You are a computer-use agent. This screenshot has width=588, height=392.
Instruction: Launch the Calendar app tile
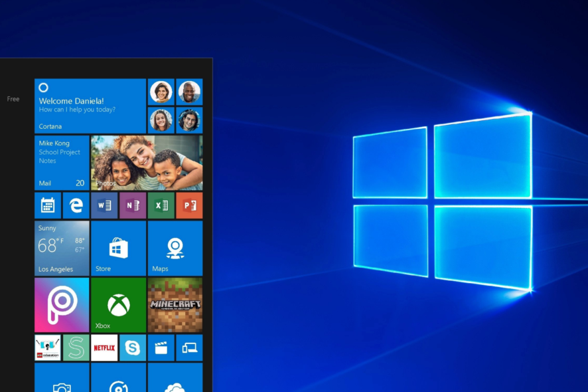click(x=48, y=205)
